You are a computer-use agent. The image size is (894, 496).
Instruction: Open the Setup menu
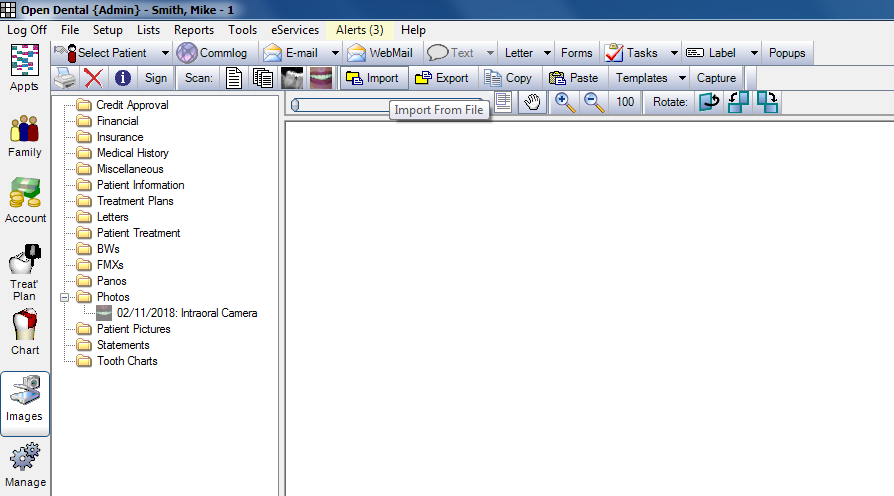click(x=108, y=30)
